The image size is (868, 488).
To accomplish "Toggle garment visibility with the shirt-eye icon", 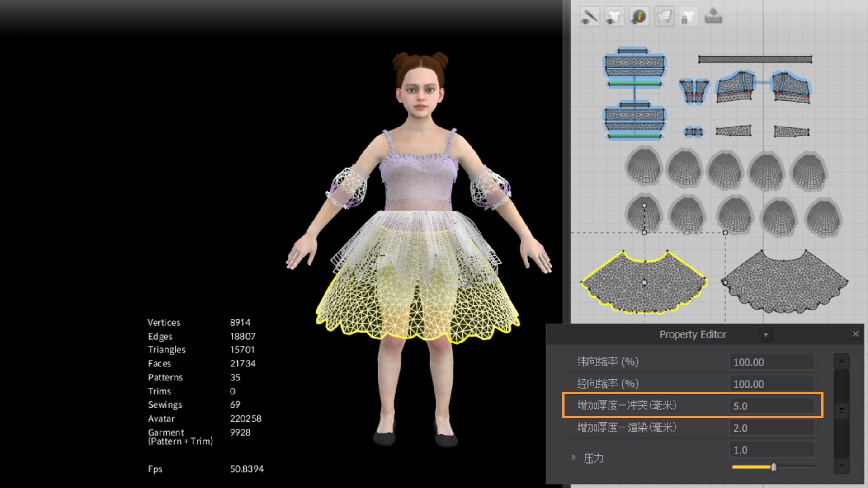I will pos(614,16).
